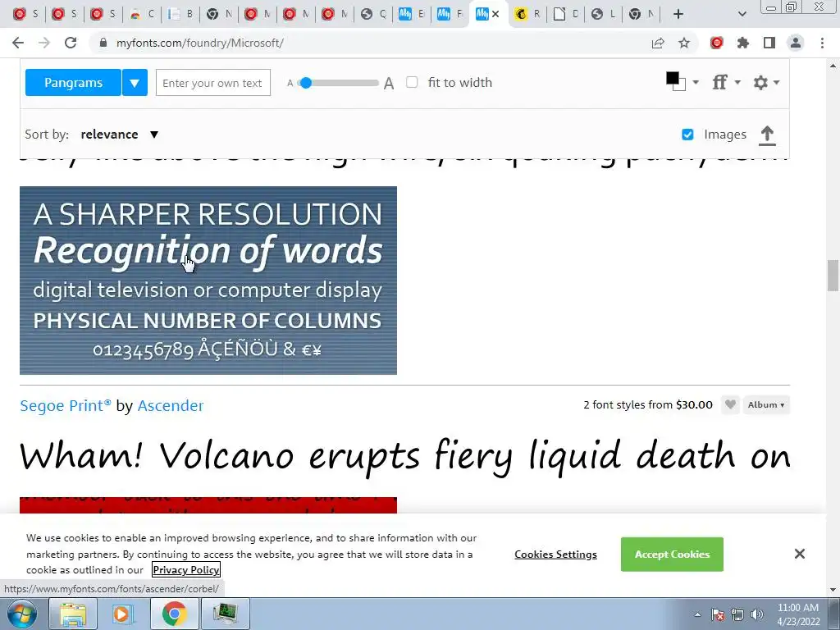Go back to the previous page
Viewport: 840px width, 630px height.
coord(18,43)
